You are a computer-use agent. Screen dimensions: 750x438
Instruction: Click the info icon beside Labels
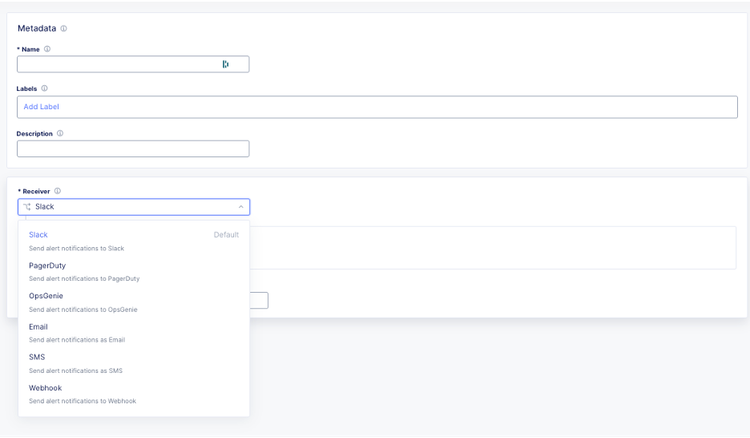[44, 89]
